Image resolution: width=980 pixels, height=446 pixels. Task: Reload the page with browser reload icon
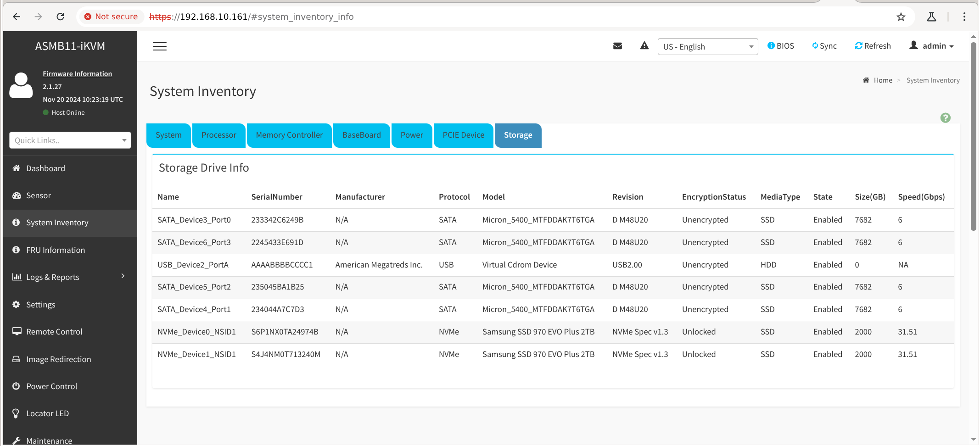(60, 17)
